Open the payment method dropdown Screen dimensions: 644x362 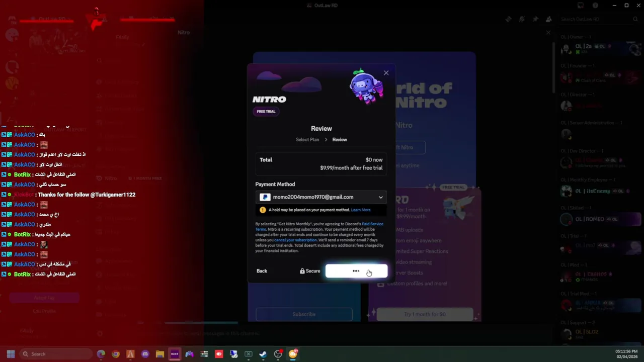pos(321,197)
